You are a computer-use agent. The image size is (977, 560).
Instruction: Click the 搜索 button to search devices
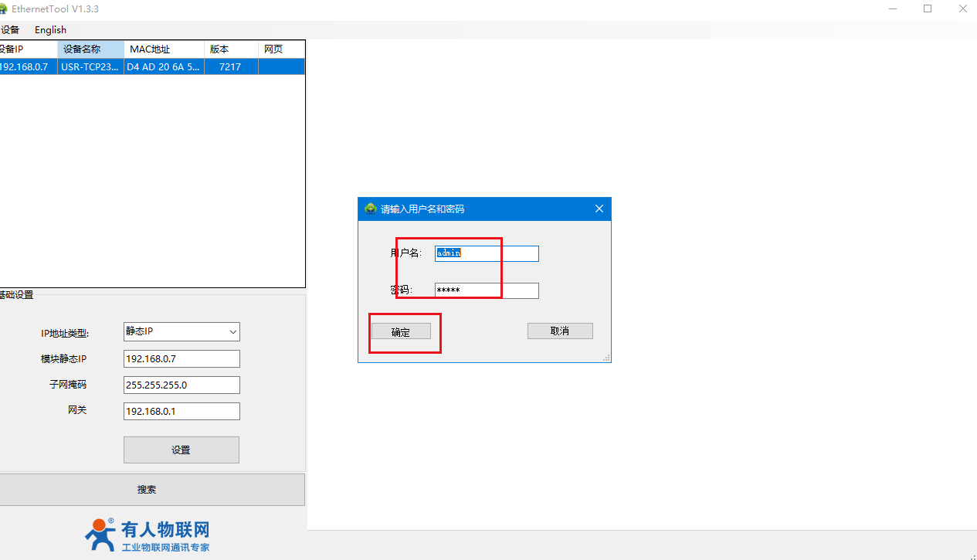[147, 490]
